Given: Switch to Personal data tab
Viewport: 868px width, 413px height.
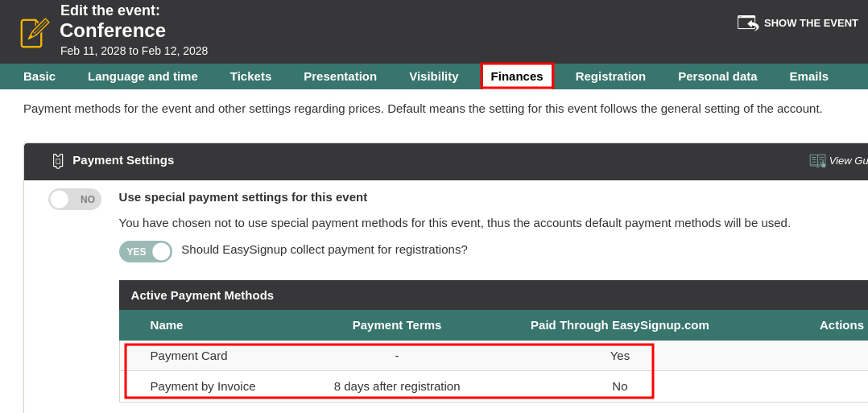Looking at the screenshot, I should [x=717, y=76].
